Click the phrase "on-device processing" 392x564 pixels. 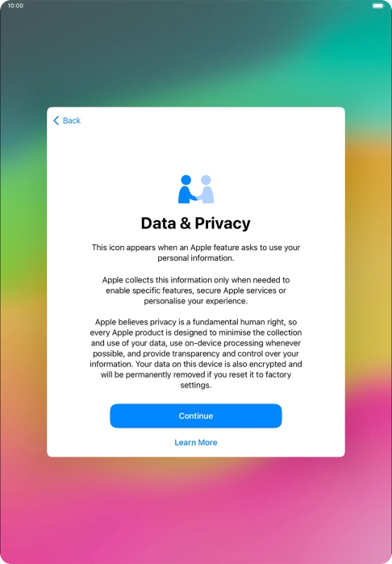coord(224,343)
